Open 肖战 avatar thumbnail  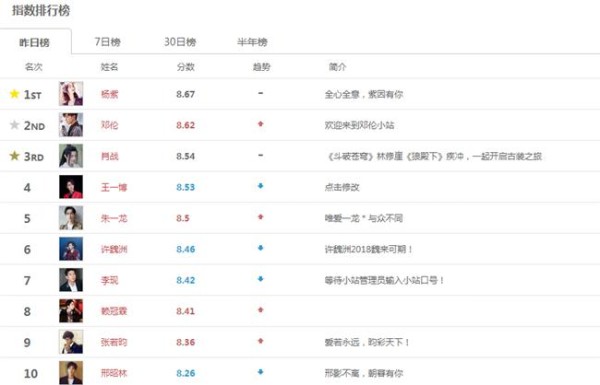coord(71,156)
